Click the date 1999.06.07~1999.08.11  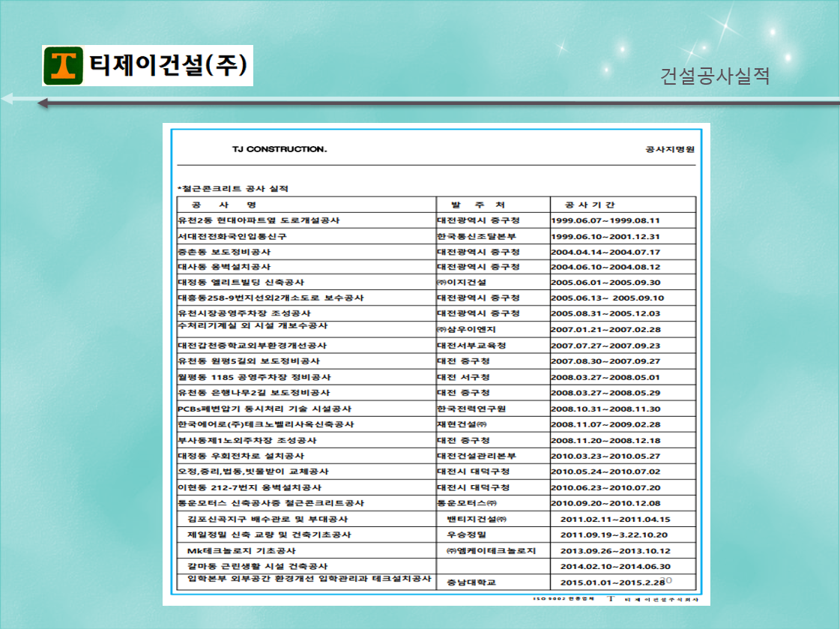605,220
